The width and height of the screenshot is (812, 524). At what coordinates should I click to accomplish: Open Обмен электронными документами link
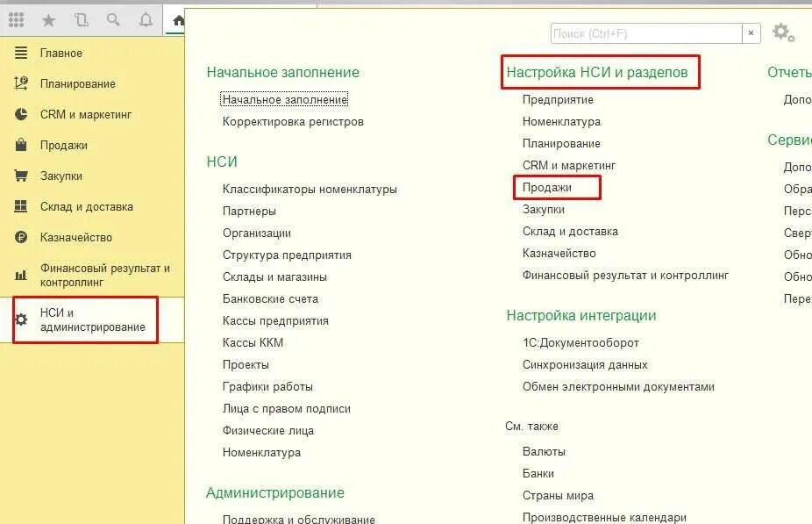pyautogui.click(x=618, y=387)
